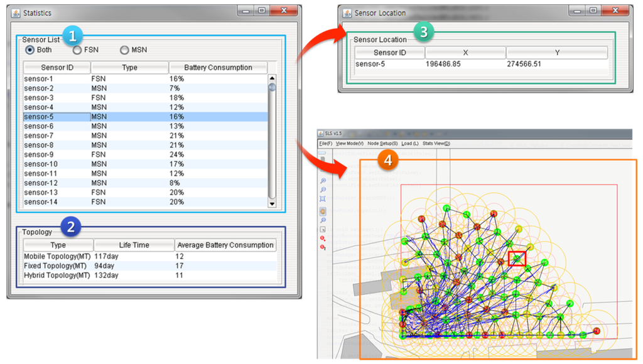Viewport: 643px width, 364px height.
Task: Open the Node Setup(S) menu
Action: click(x=382, y=144)
